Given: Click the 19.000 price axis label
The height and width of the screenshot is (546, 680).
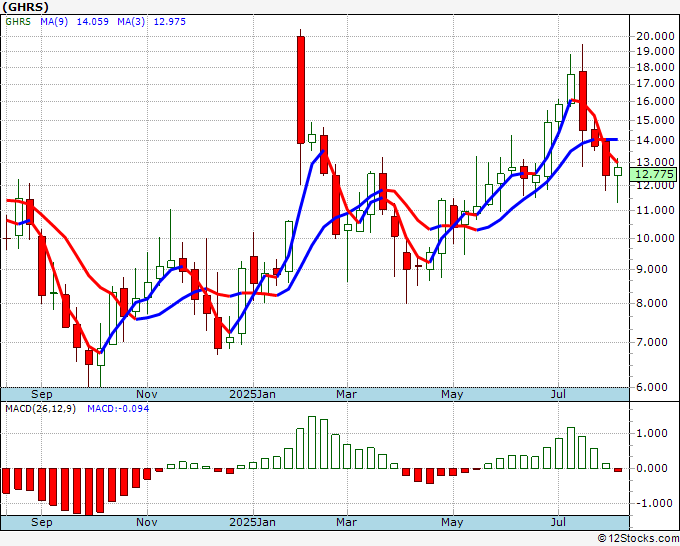Looking at the screenshot, I should [655, 51].
